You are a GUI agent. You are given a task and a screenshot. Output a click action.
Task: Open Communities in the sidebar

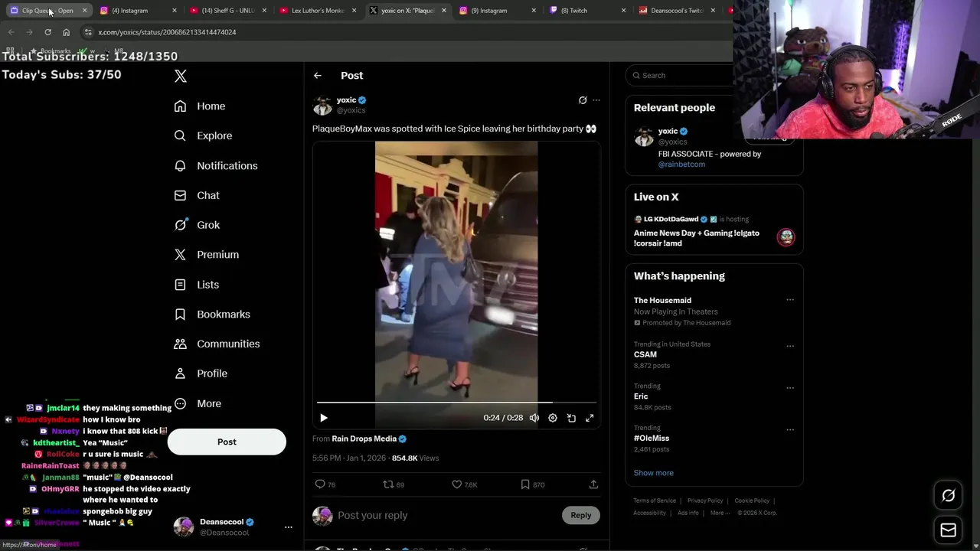(217, 344)
